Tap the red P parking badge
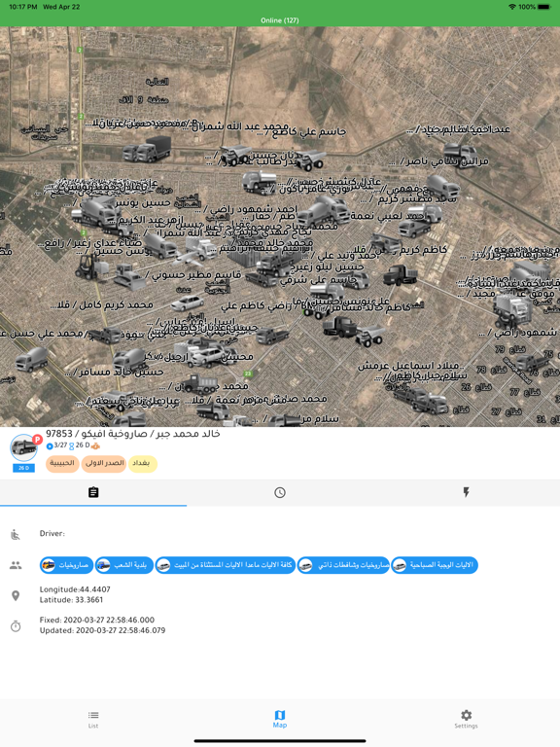560x747 pixels. coord(38,440)
